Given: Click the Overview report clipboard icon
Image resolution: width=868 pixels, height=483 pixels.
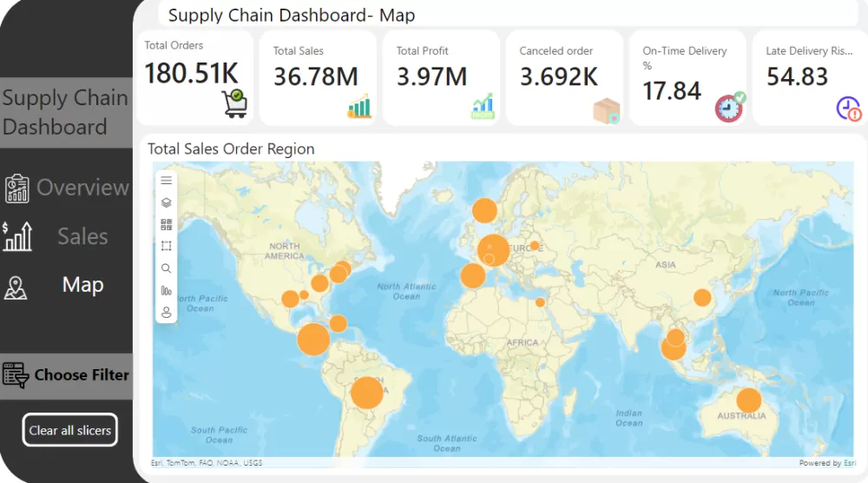Looking at the screenshot, I should 16,189.
